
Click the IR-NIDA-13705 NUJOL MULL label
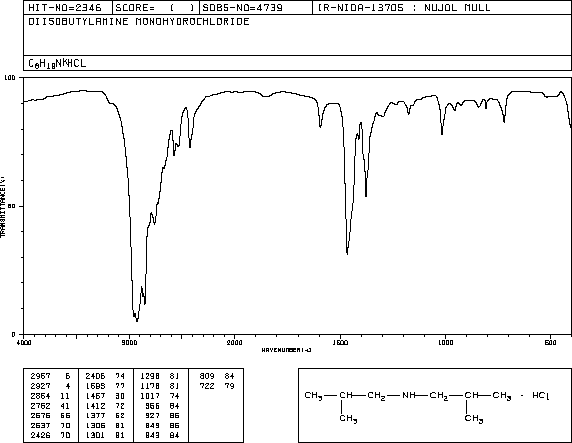[404, 8]
